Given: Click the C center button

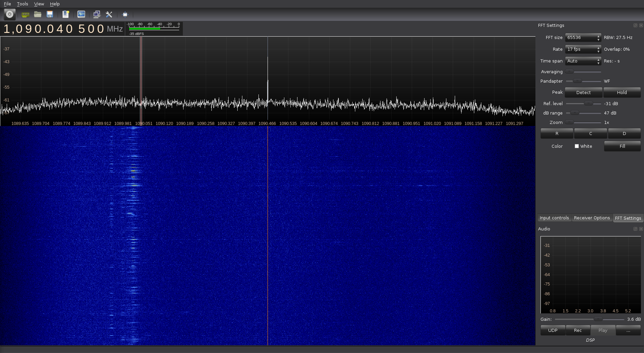Looking at the screenshot, I should click(591, 133).
